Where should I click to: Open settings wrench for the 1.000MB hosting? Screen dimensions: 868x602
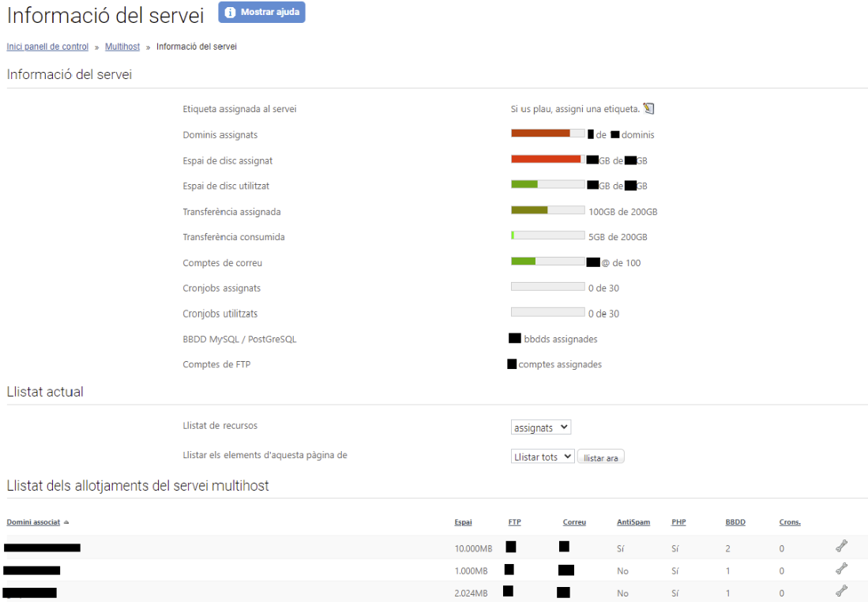pyautogui.click(x=841, y=569)
